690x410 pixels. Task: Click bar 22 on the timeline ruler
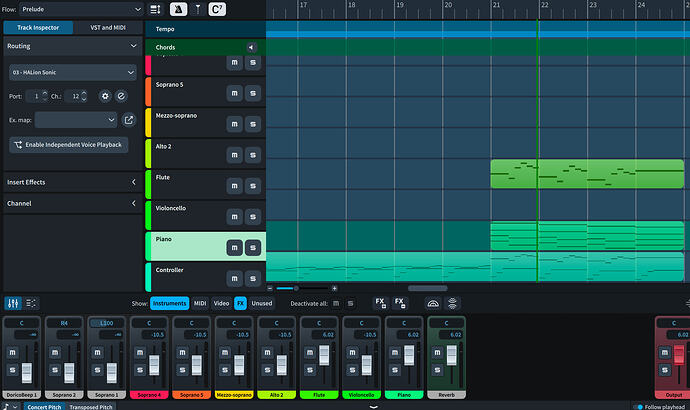[x=545, y=5]
